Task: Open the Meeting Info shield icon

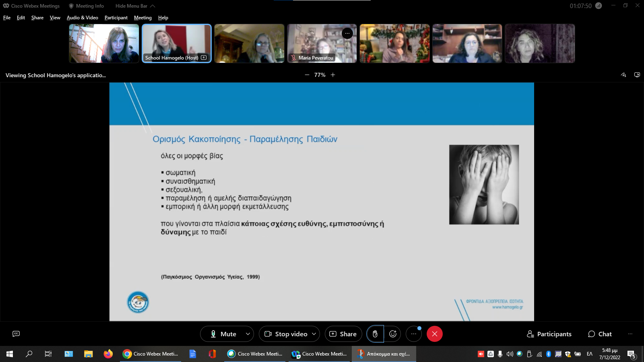Action: (71, 6)
